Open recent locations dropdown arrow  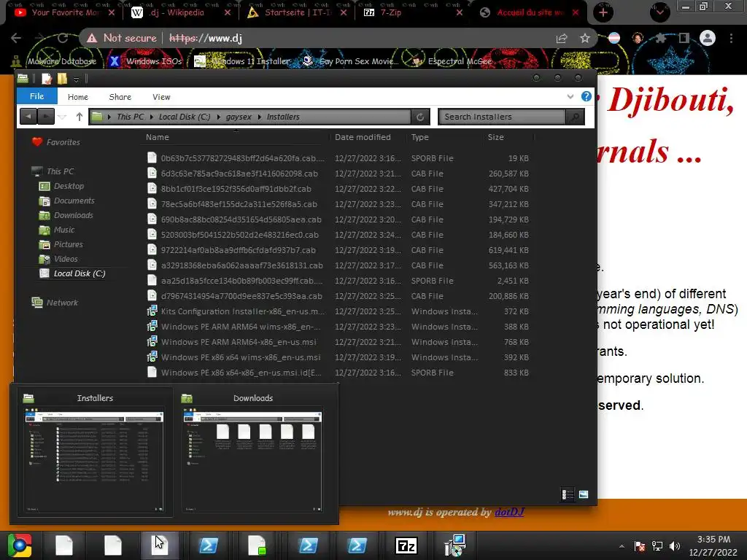pyautogui.click(x=62, y=117)
